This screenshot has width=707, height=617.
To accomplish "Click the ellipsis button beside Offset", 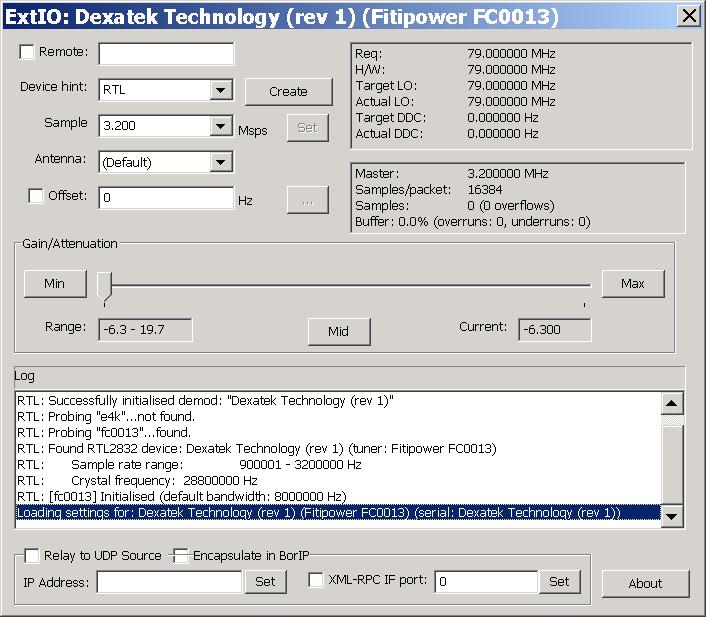I will pyautogui.click(x=308, y=200).
